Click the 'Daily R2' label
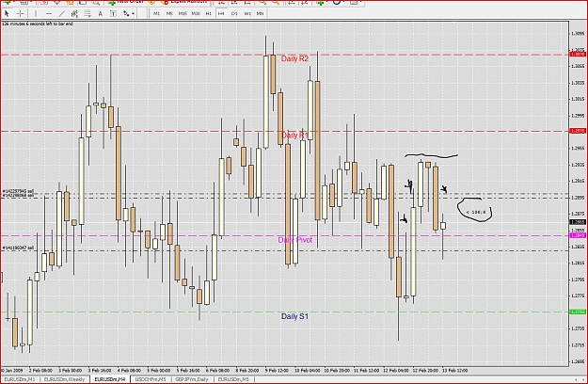588x384 pixels. click(x=294, y=59)
